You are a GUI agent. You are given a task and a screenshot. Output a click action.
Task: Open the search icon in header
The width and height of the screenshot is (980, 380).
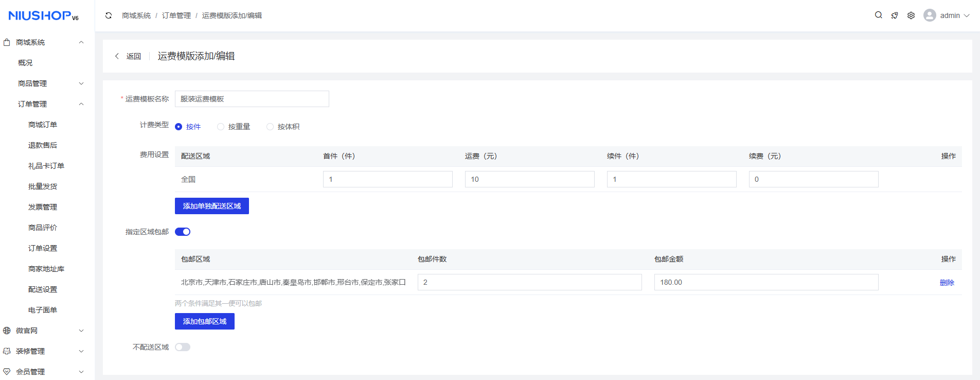coord(879,15)
